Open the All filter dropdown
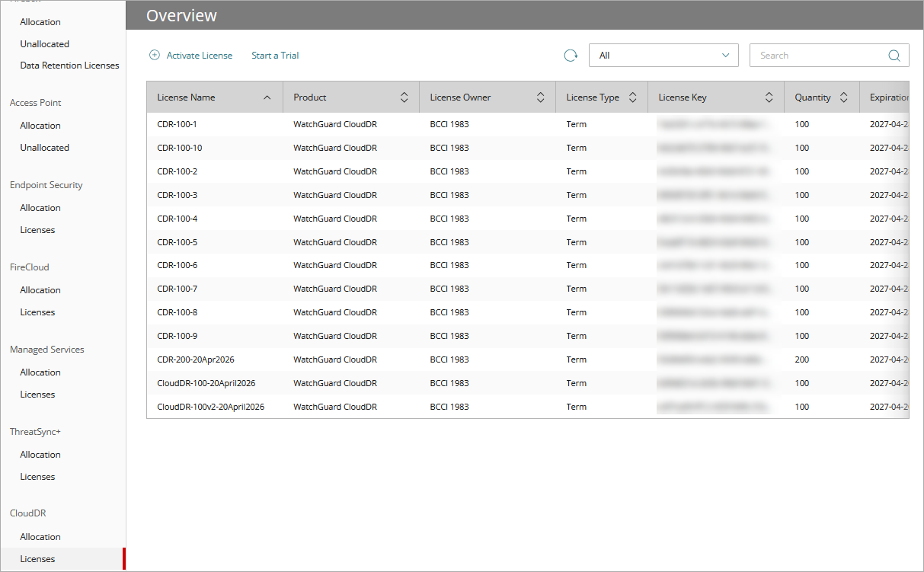This screenshot has height=572, width=924. [x=663, y=56]
